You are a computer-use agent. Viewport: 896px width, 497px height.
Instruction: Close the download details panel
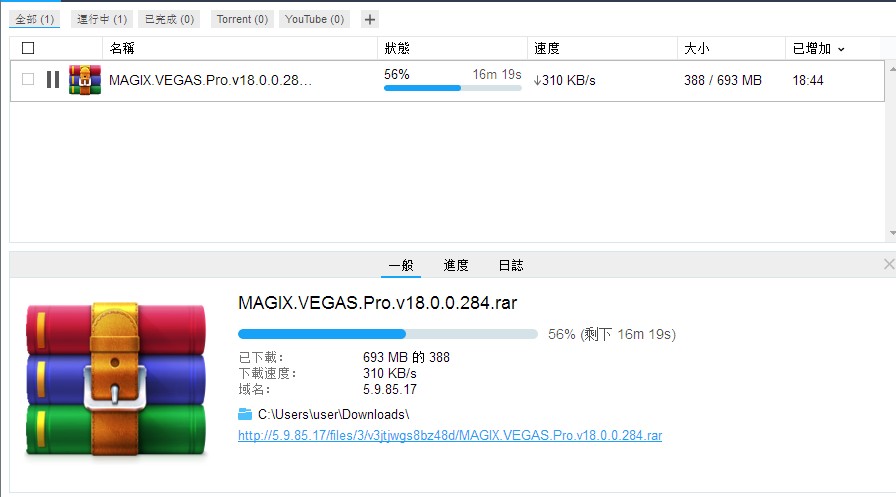[889, 264]
